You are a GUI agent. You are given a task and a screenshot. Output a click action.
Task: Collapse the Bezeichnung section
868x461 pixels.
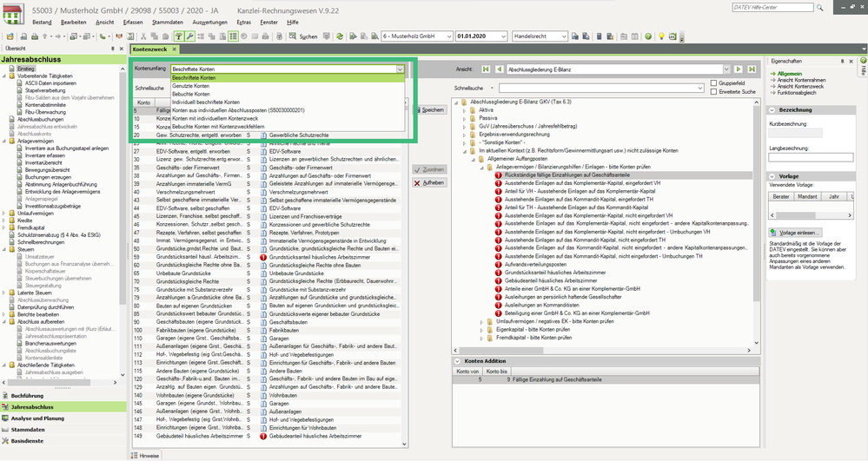[772, 110]
